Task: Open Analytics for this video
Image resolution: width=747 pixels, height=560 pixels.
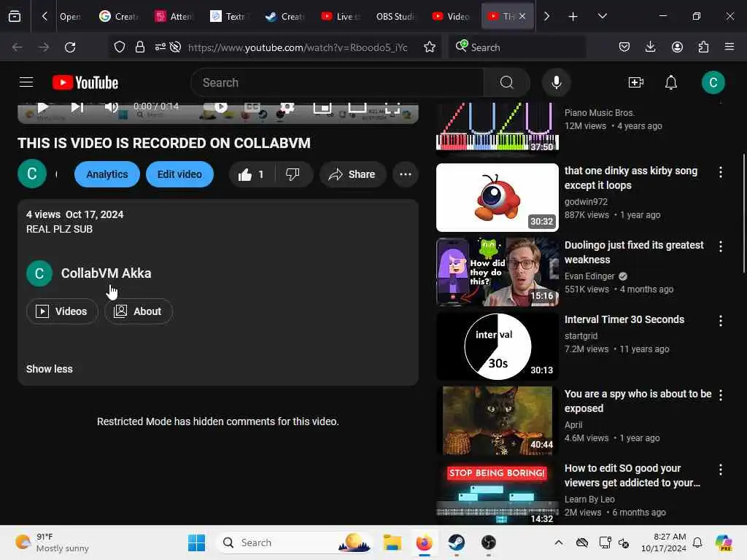Action: click(x=107, y=174)
